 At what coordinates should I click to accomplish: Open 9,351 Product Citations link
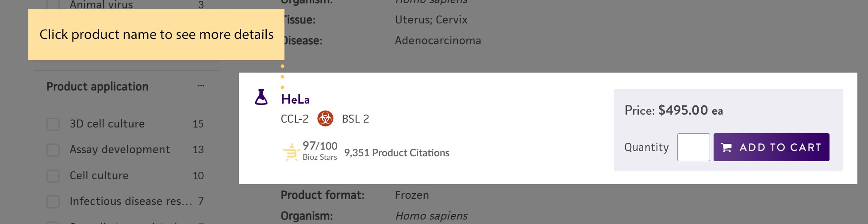pyautogui.click(x=396, y=153)
